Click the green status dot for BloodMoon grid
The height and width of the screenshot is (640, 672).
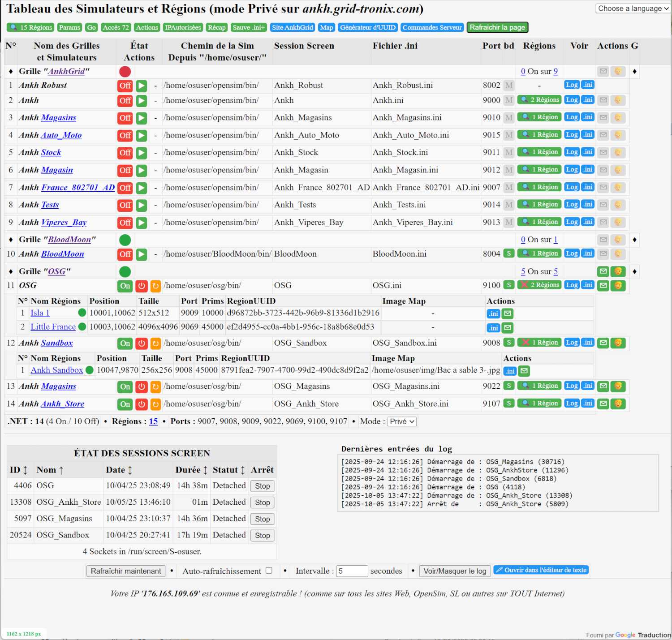click(125, 240)
